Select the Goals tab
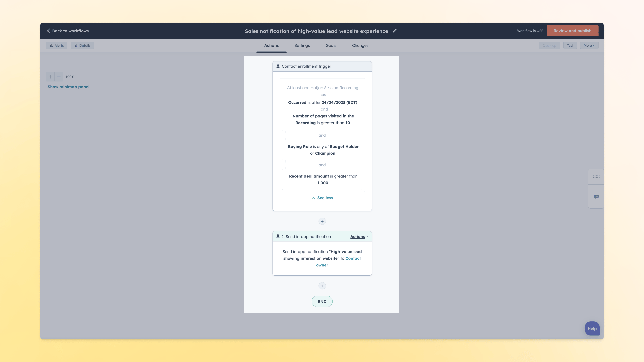The height and width of the screenshot is (362, 644). click(x=331, y=45)
